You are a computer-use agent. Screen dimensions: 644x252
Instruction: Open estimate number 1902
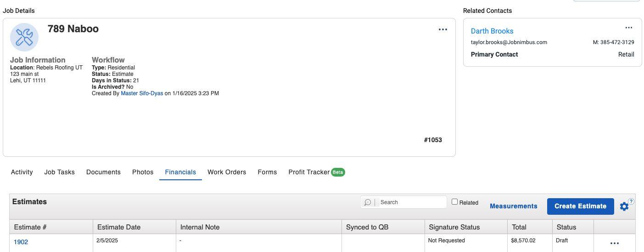pos(21,242)
